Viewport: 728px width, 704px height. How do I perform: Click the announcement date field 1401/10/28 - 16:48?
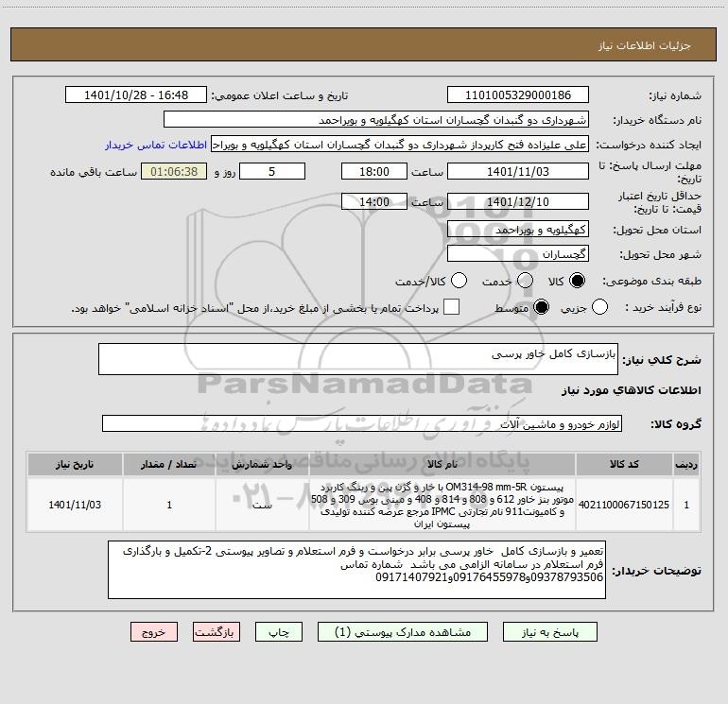[x=136, y=94]
